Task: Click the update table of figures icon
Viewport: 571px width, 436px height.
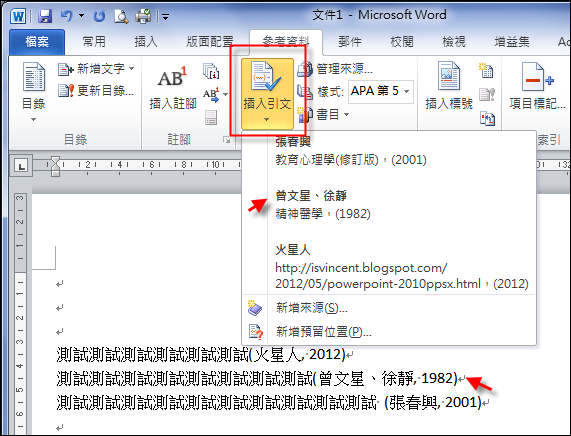Action: click(x=487, y=94)
